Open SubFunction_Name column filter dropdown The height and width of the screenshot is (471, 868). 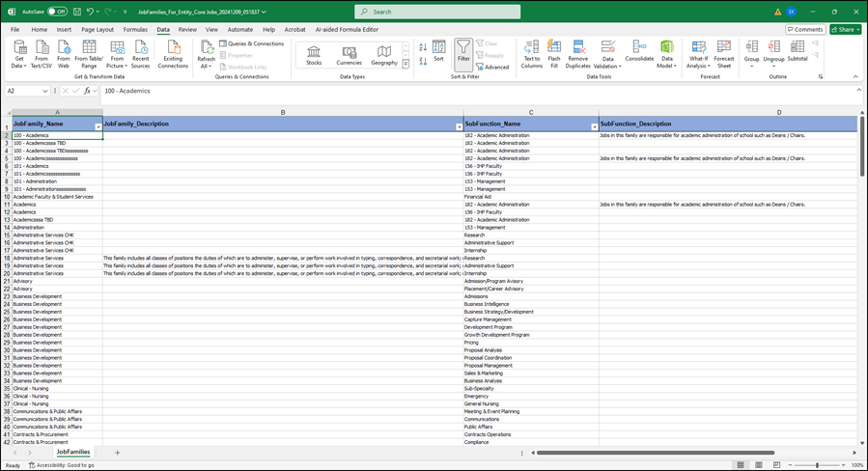tap(593, 126)
